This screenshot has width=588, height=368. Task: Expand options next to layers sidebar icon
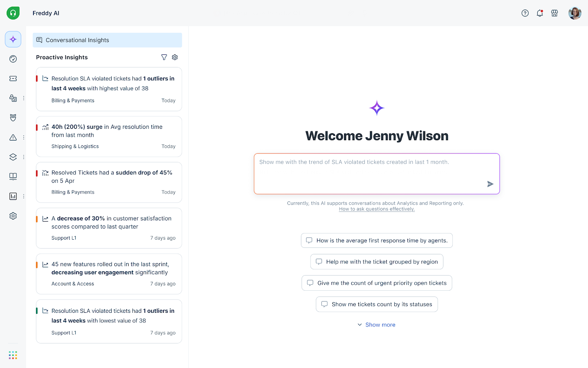[24, 157]
